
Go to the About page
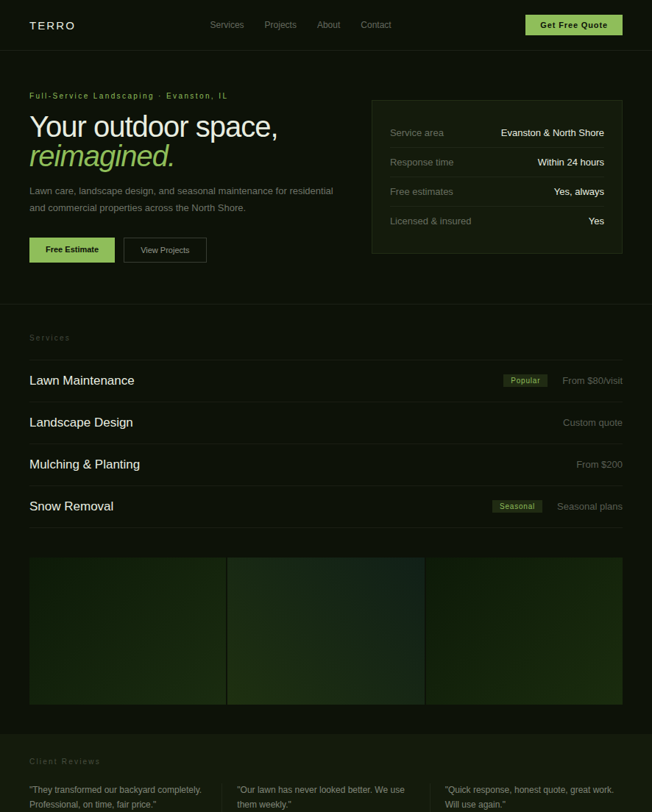pyautogui.click(x=329, y=25)
